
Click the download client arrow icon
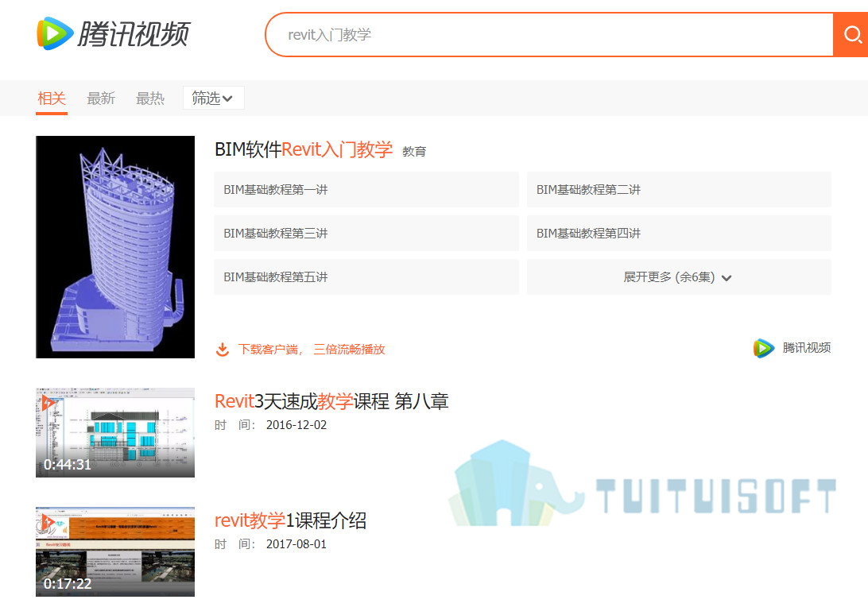tap(223, 350)
